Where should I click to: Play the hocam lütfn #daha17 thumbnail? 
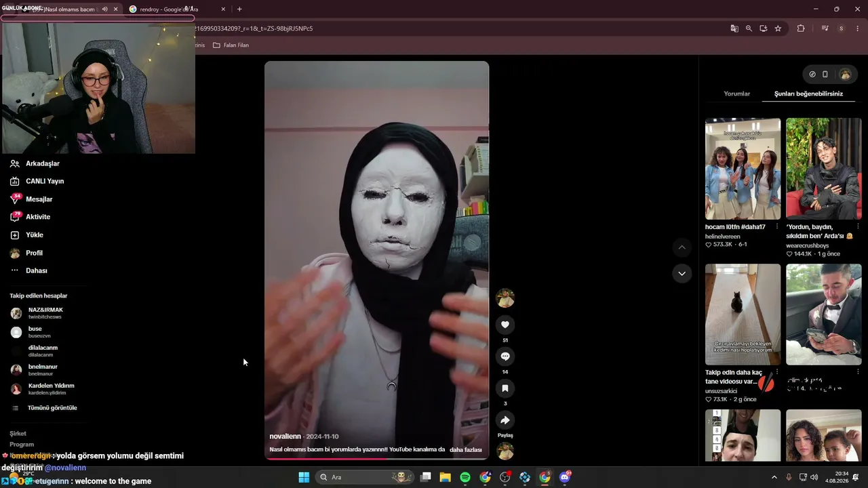click(743, 169)
